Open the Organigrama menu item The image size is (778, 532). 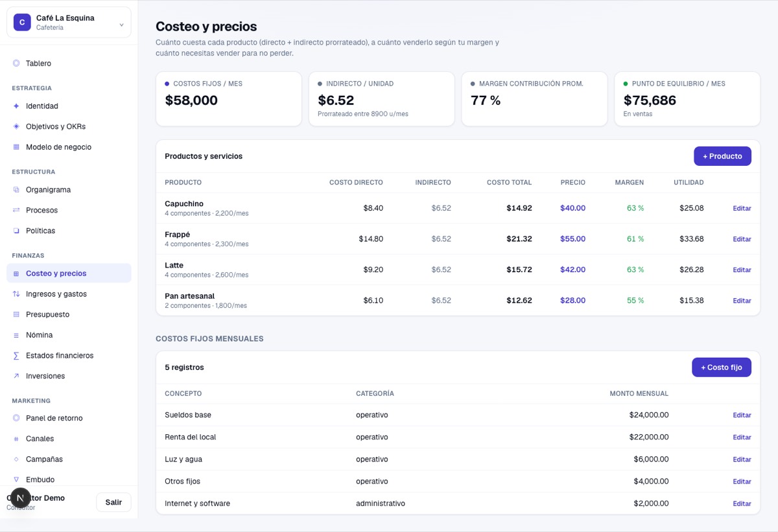point(69,190)
